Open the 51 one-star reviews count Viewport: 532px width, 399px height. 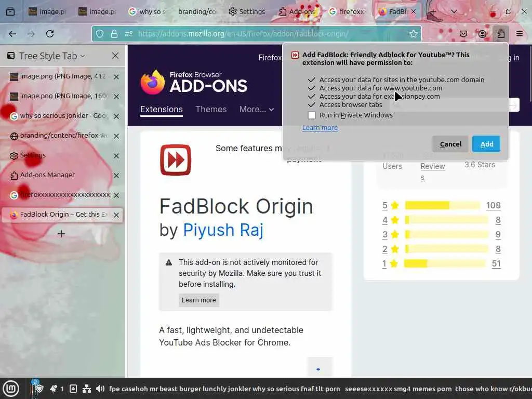pos(496,263)
